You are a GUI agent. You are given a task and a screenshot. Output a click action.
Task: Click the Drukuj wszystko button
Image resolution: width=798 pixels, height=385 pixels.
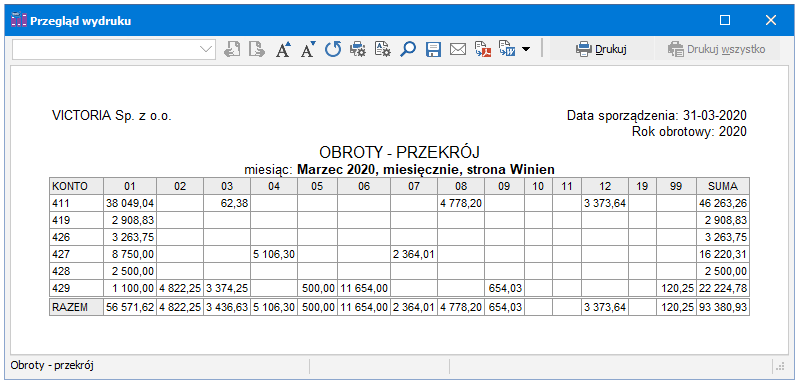coord(717,49)
